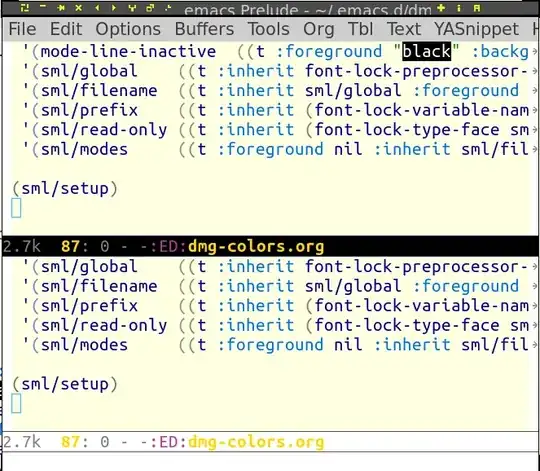Click 'sml/global' in the upper pane
540x471 pixels.
[89, 71]
